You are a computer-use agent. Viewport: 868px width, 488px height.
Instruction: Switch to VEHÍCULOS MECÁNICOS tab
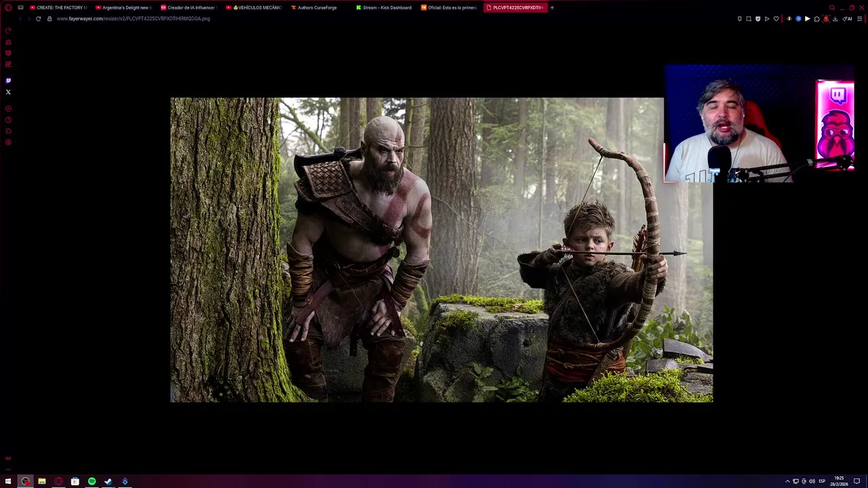click(x=254, y=7)
